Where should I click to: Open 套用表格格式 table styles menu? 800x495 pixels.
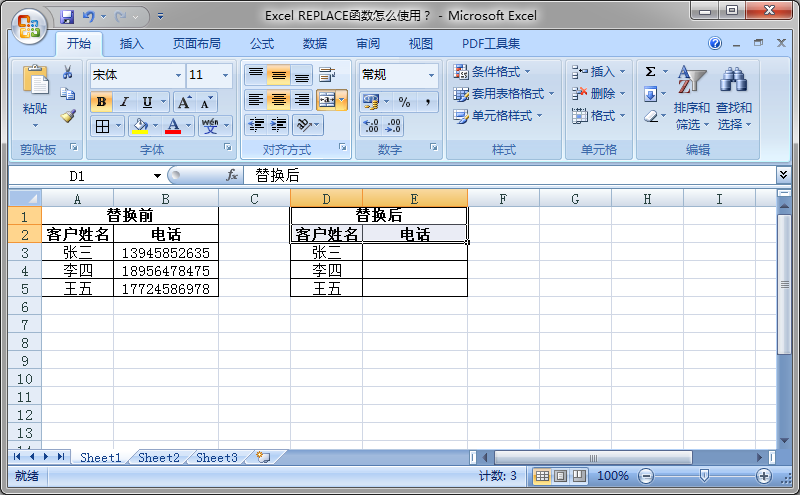pos(504,94)
